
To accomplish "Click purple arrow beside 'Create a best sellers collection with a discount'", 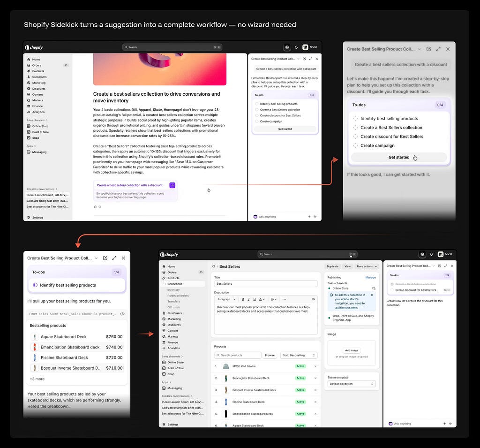I will click(172, 185).
